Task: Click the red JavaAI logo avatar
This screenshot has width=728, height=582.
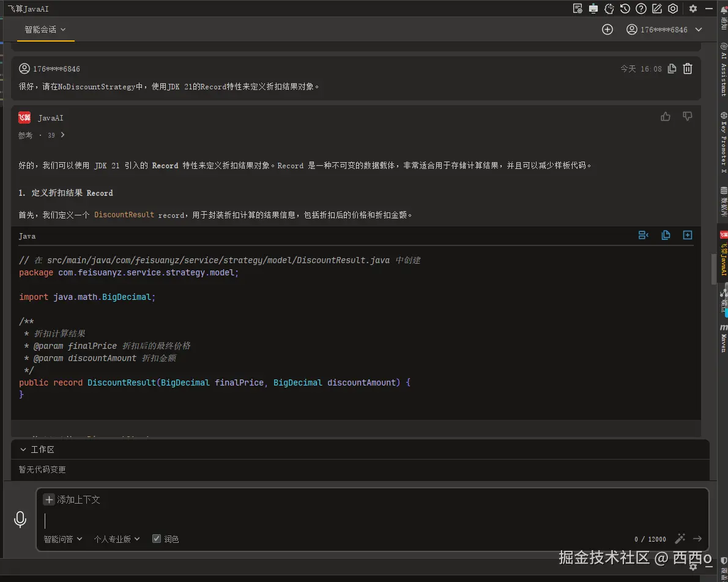Action: point(24,118)
